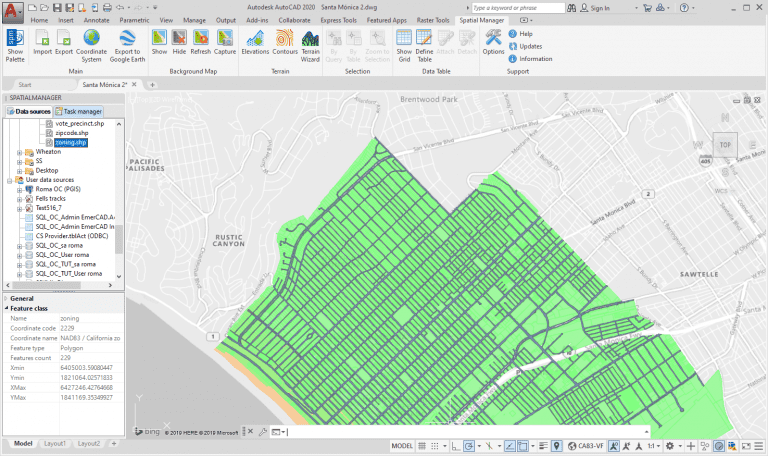Open the Raster Tools ribbon tab
Image resolution: width=768 pixels, height=456 pixels.
click(x=433, y=20)
